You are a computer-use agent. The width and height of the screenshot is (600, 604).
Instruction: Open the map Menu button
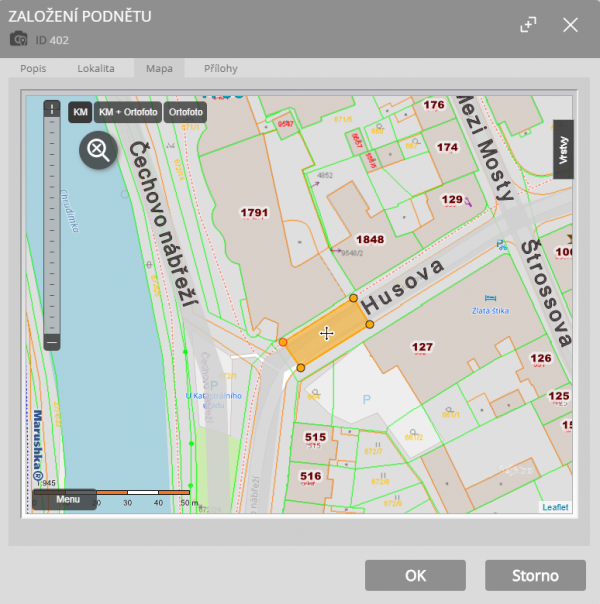point(68,499)
